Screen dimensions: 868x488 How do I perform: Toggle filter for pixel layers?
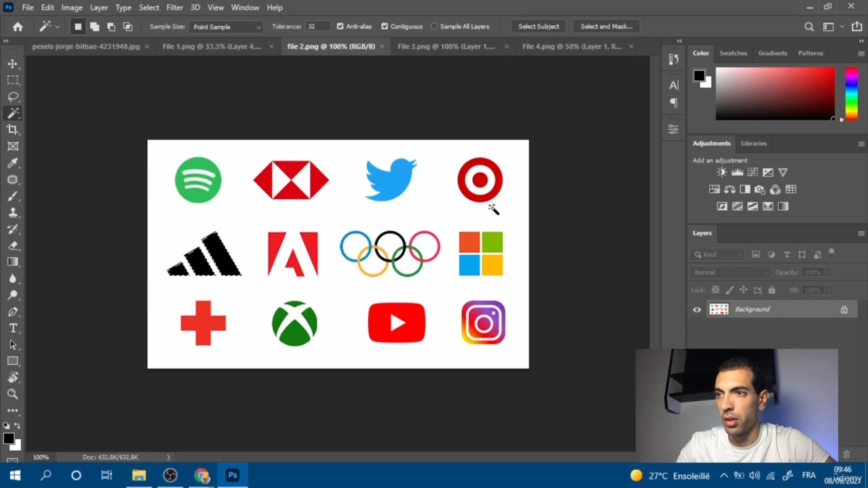[x=756, y=255]
